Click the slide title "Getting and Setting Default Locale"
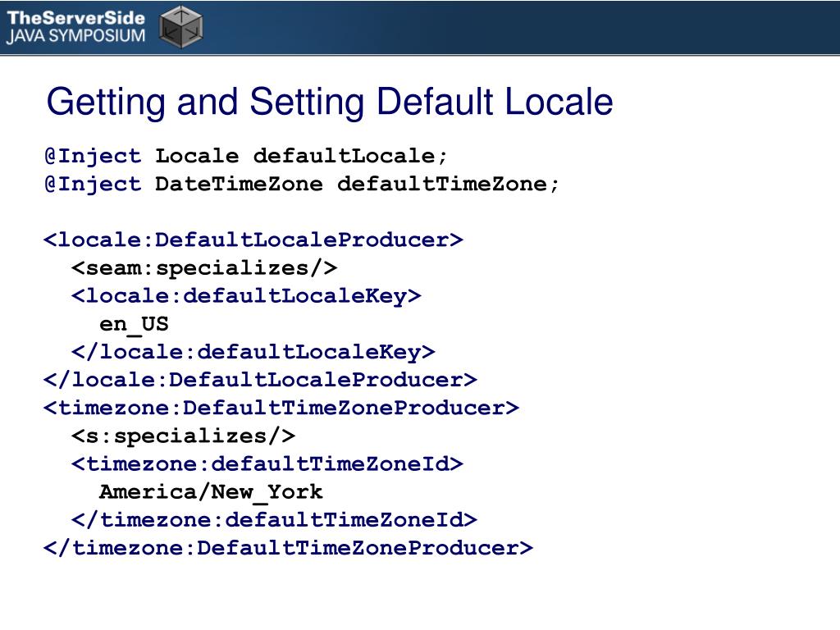This screenshot has width=840, height=630. pos(330,102)
